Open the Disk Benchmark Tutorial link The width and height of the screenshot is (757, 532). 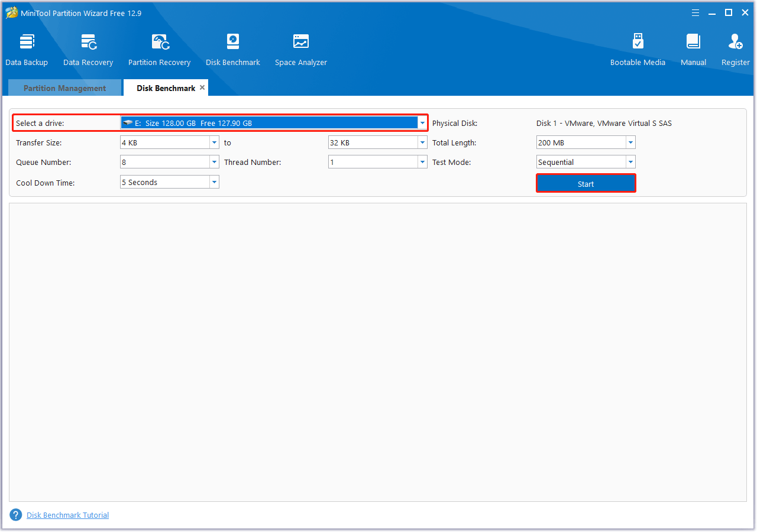(67, 515)
